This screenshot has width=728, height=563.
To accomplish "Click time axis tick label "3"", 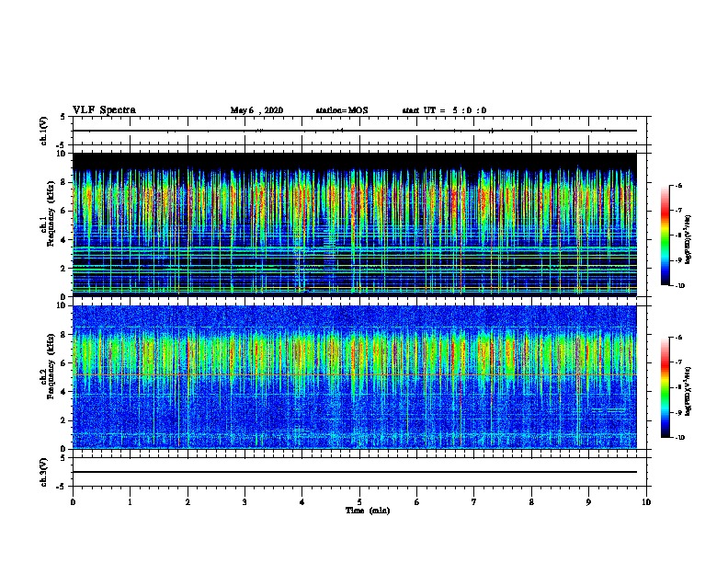I will (245, 502).
